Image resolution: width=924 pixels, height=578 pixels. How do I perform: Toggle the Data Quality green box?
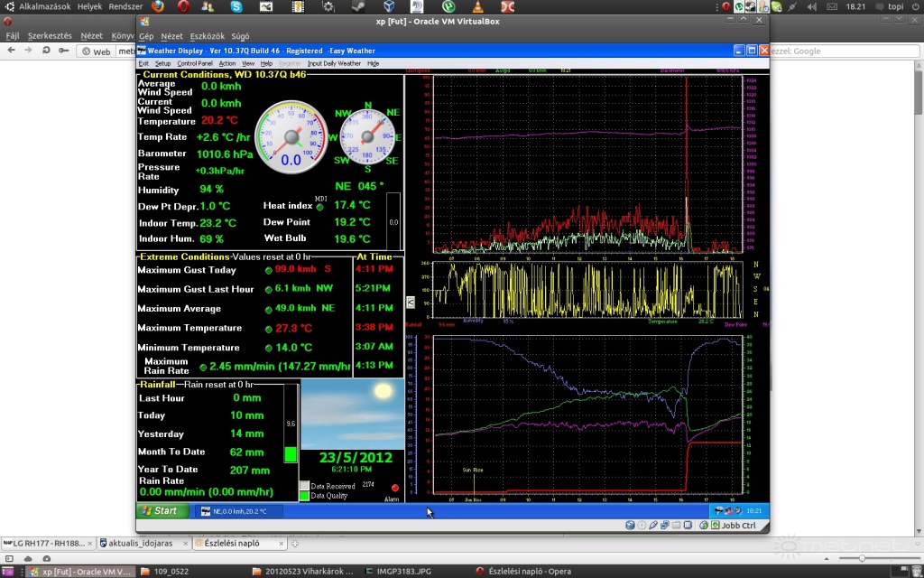(304, 496)
